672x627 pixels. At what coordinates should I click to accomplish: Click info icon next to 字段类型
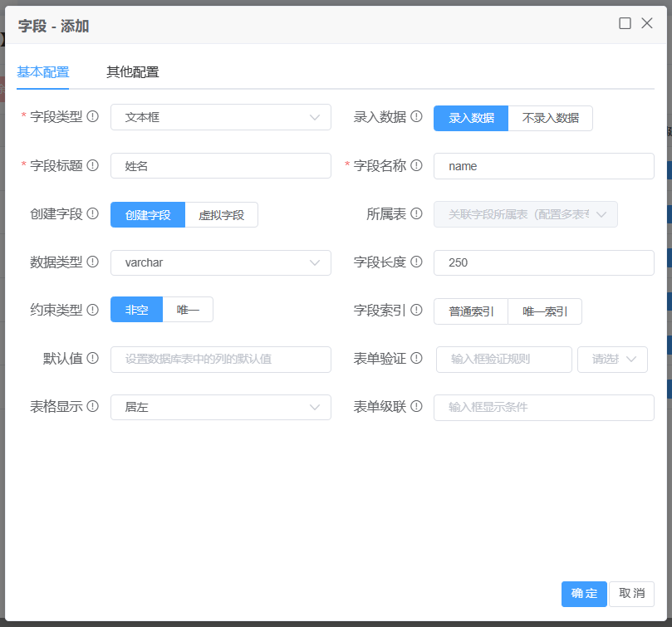93,117
